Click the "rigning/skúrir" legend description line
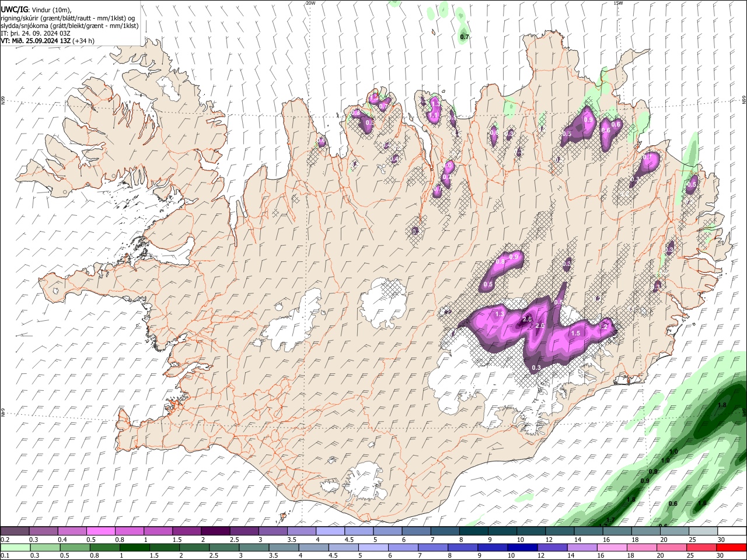This screenshot has height=560, width=747. click(68, 18)
